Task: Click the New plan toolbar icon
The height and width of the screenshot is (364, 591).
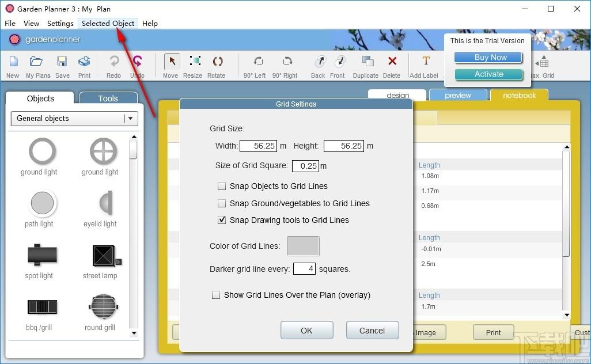Action: (x=13, y=62)
